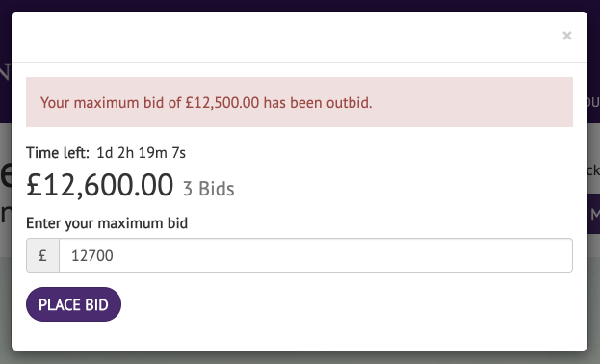Click the £12,600.00 current price
The image size is (600, 364).
click(99, 185)
